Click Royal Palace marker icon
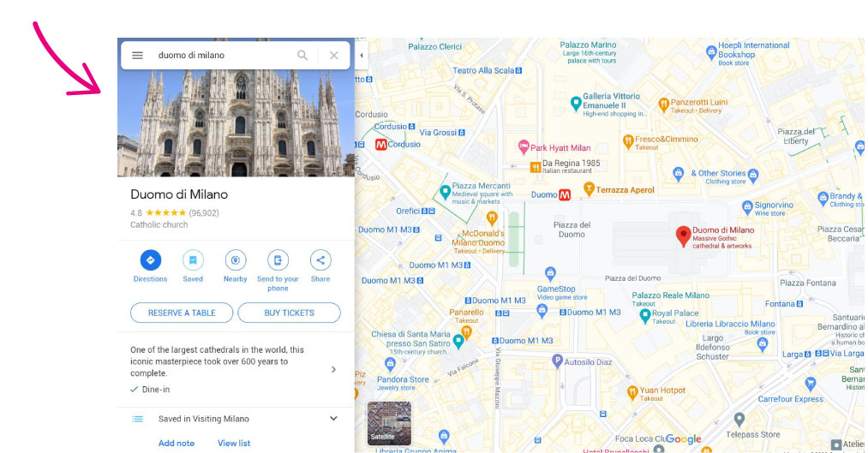The height and width of the screenshot is (453, 868). 644,316
